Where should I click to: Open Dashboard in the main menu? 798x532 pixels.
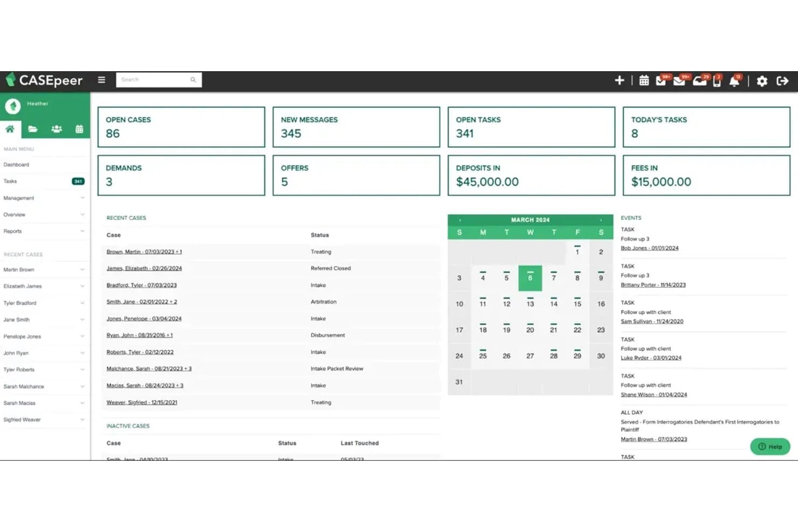(x=16, y=165)
